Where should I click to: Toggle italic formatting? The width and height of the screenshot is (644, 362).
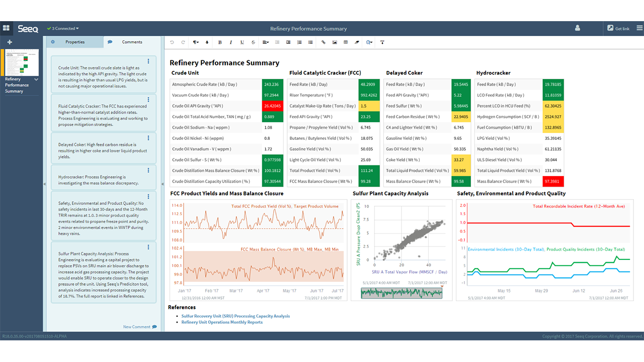231,42
